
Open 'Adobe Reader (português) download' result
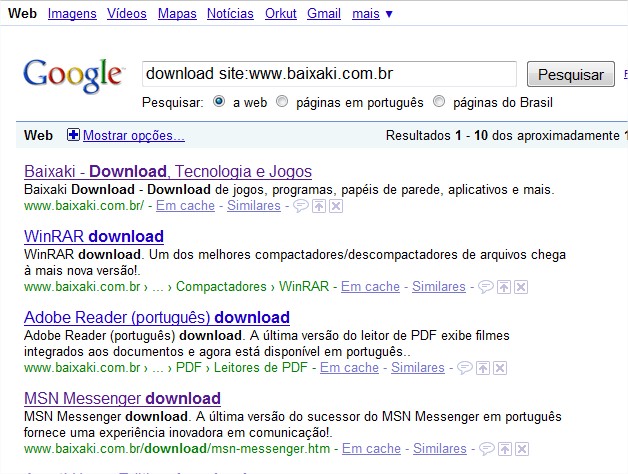[x=157, y=317]
